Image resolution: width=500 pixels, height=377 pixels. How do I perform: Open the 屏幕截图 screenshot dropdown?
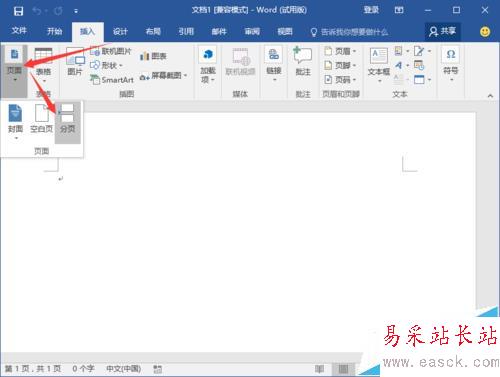[163, 76]
